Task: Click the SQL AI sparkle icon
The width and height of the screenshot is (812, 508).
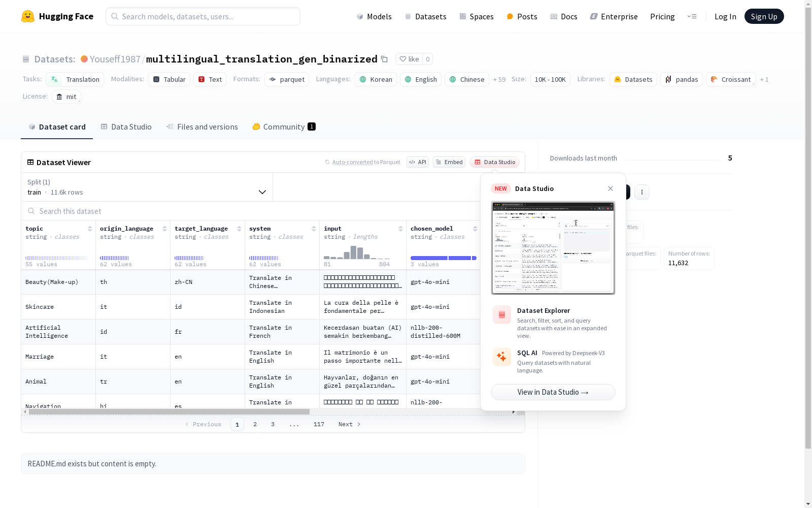Action: coord(502,357)
